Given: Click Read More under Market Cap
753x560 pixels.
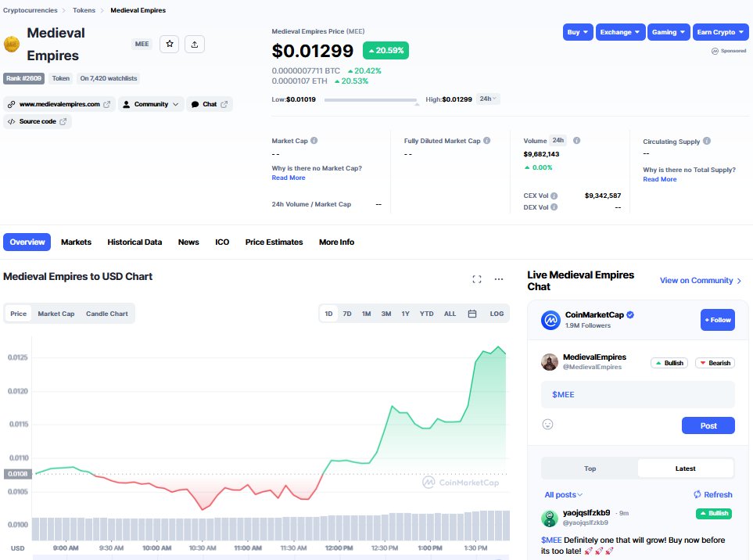Looking at the screenshot, I should tap(288, 178).
